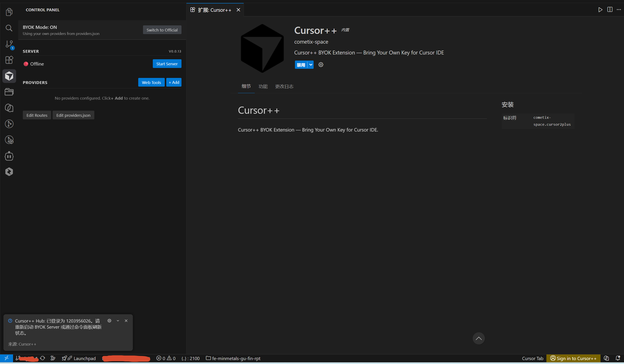The width and height of the screenshot is (624, 364).
Task: Synchronize changes from the status bar
Action: (x=43, y=358)
